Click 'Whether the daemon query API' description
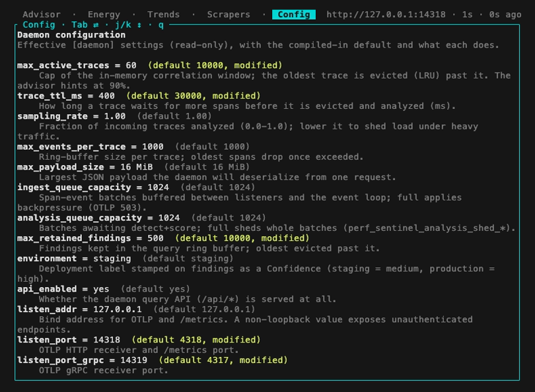535x392 pixels. 188,300
